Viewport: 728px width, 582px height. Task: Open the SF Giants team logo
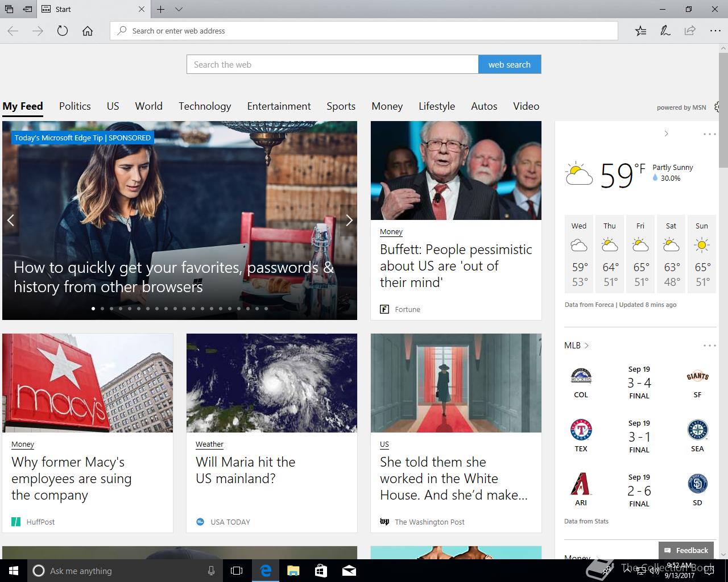[x=697, y=376]
